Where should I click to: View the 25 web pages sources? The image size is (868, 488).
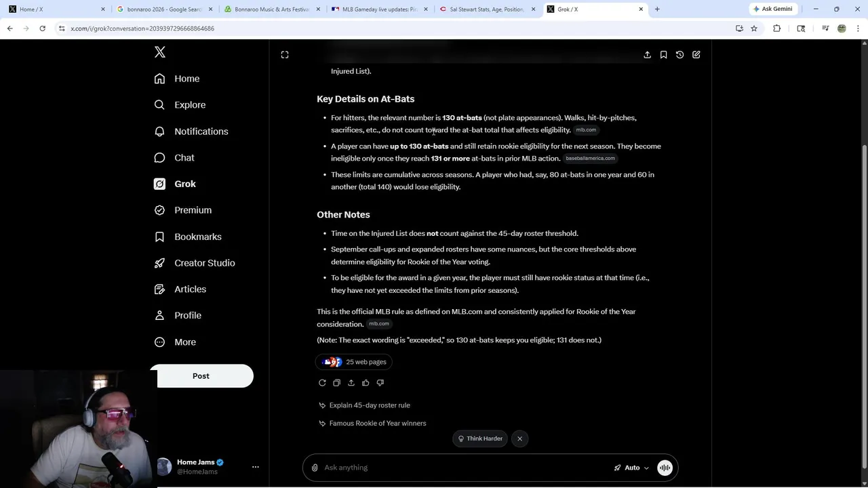coord(354,362)
